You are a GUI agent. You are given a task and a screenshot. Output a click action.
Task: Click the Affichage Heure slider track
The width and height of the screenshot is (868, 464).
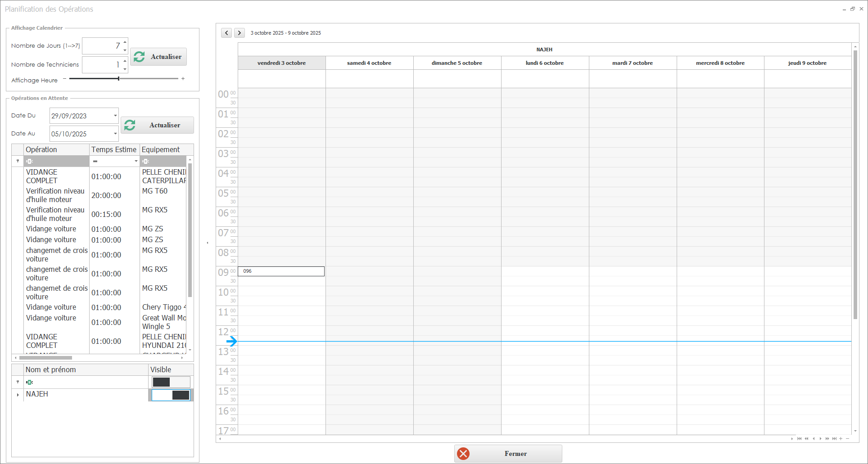(x=149, y=79)
